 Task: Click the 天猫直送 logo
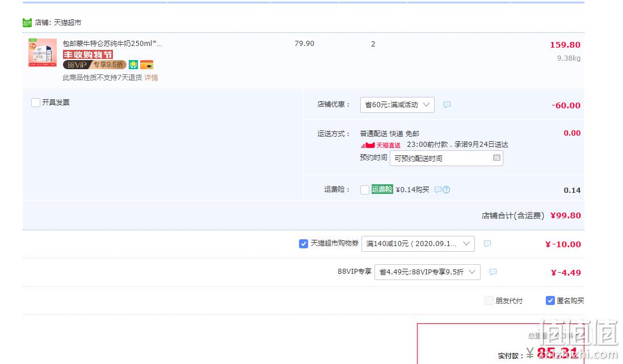[x=381, y=145]
